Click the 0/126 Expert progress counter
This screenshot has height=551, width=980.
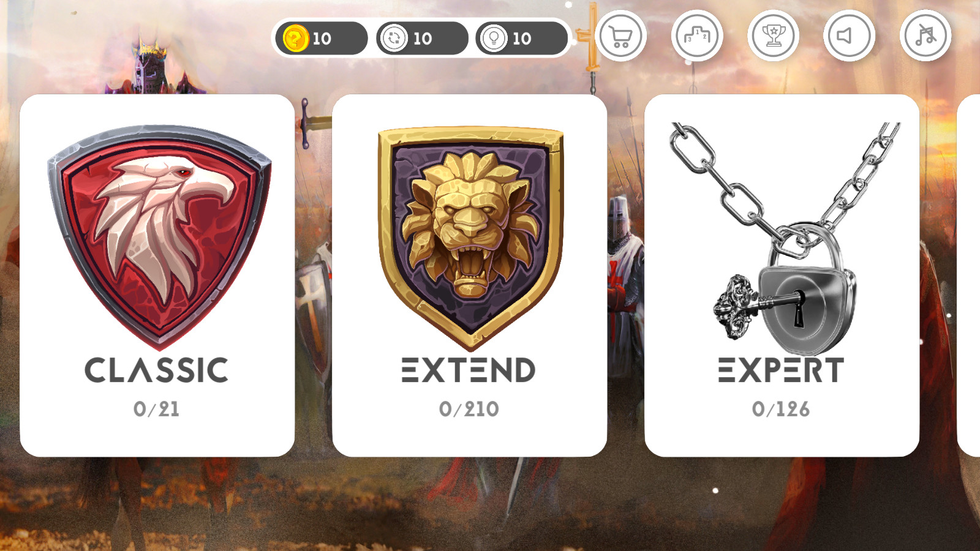pyautogui.click(x=781, y=409)
